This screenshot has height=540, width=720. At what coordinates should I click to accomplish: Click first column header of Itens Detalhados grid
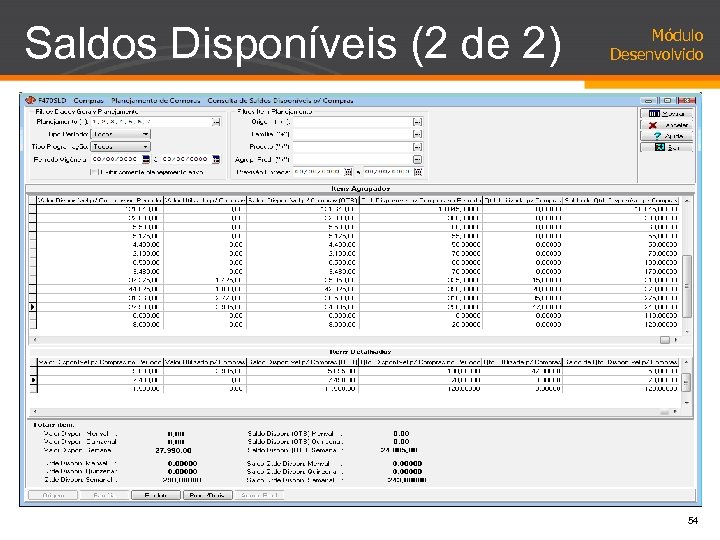(100, 362)
